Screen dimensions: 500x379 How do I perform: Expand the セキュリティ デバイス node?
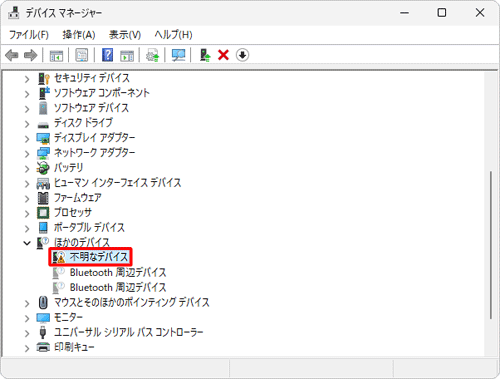27,79
